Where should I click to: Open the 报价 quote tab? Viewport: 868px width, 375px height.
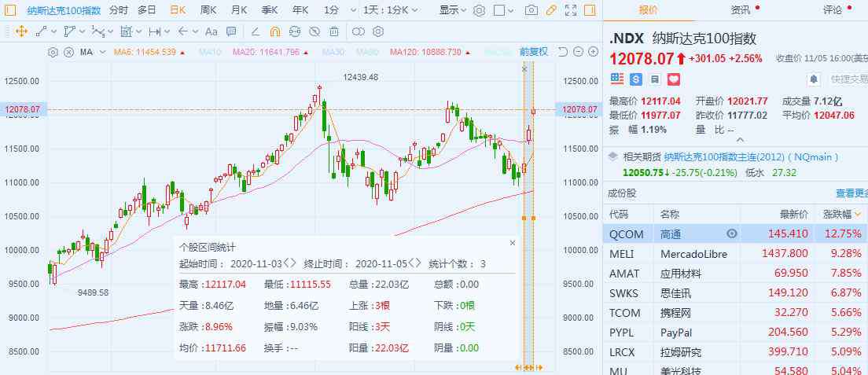[648, 9]
